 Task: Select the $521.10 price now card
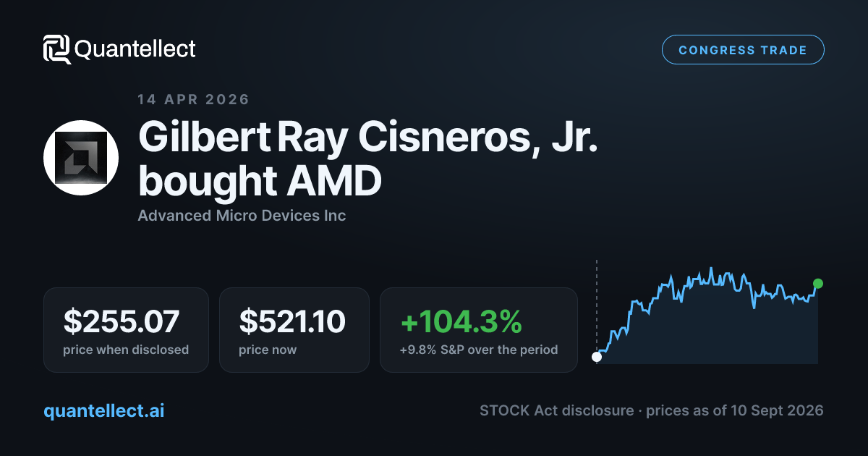(294, 330)
